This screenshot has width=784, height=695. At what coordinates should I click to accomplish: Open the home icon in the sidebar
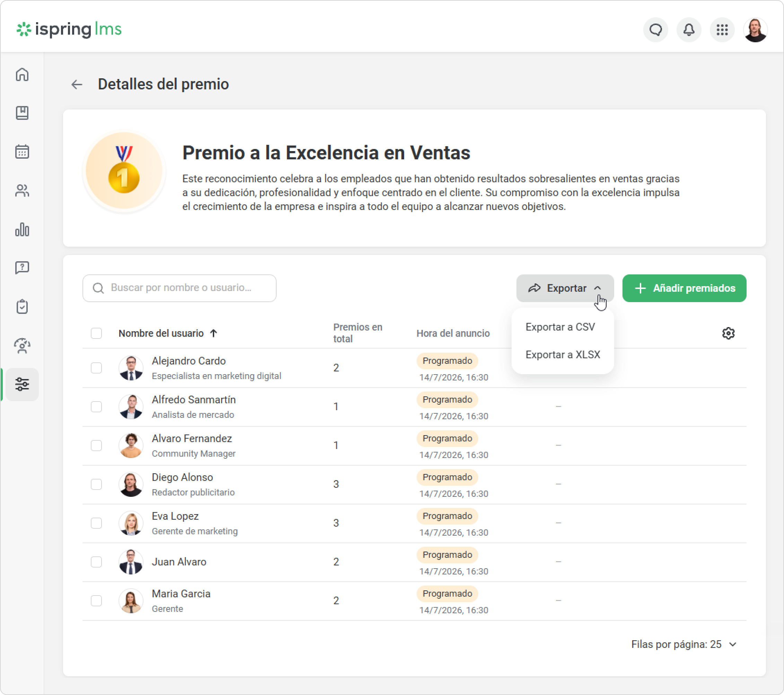[22, 74]
